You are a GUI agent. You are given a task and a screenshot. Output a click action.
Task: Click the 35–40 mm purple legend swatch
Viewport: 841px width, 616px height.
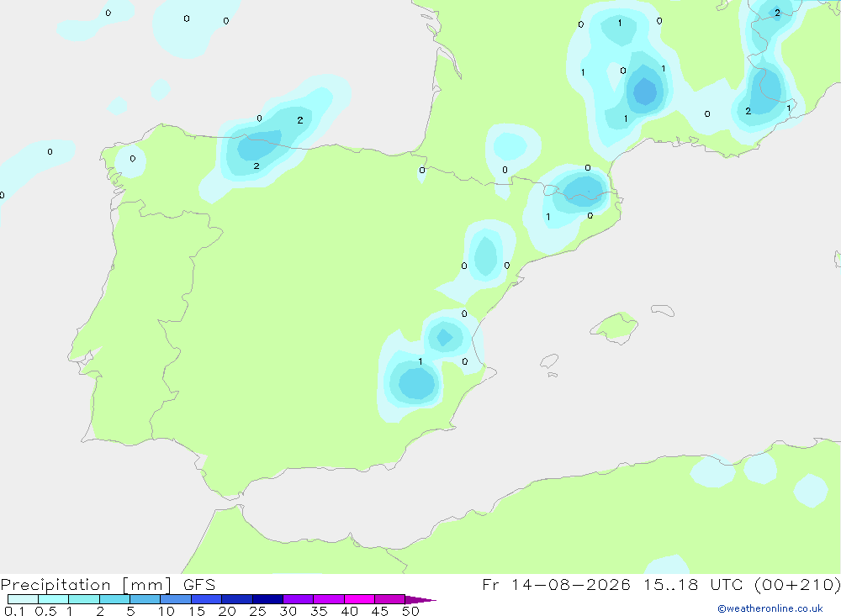click(329, 599)
